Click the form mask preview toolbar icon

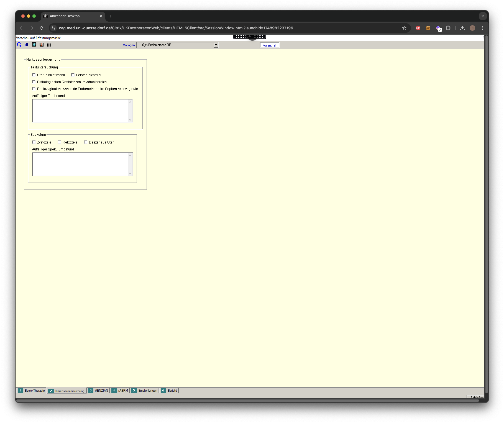click(x=34, y=45)
